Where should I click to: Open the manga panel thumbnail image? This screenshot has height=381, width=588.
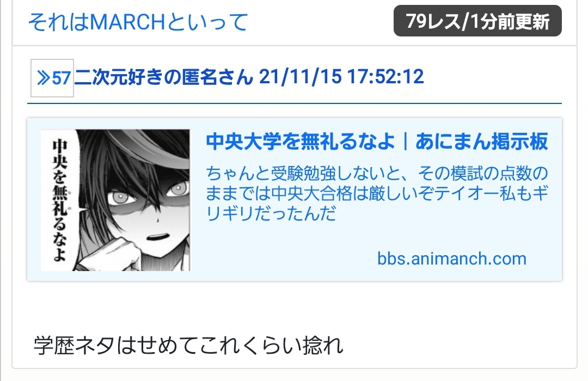[115, 200]
